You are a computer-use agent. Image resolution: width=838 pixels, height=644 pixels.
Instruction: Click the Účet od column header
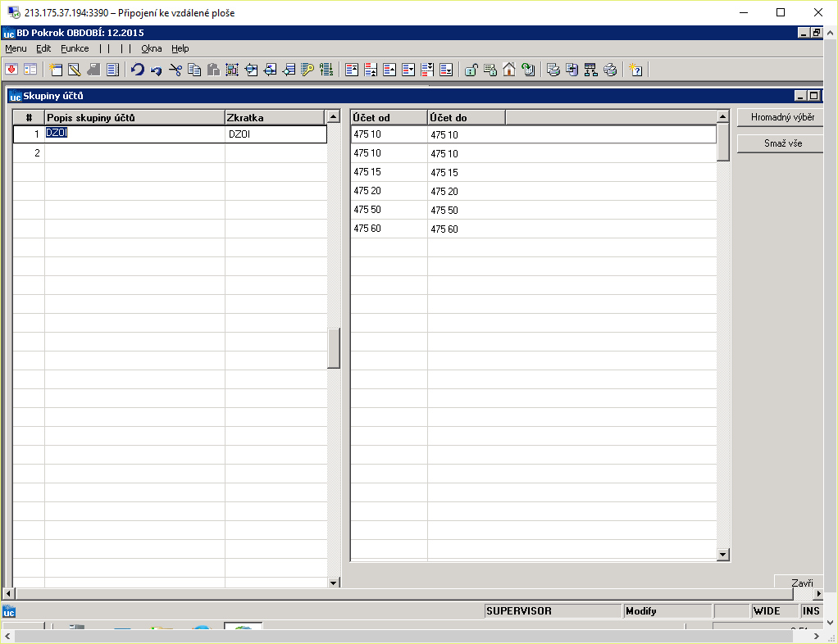[x=389, y=117]
